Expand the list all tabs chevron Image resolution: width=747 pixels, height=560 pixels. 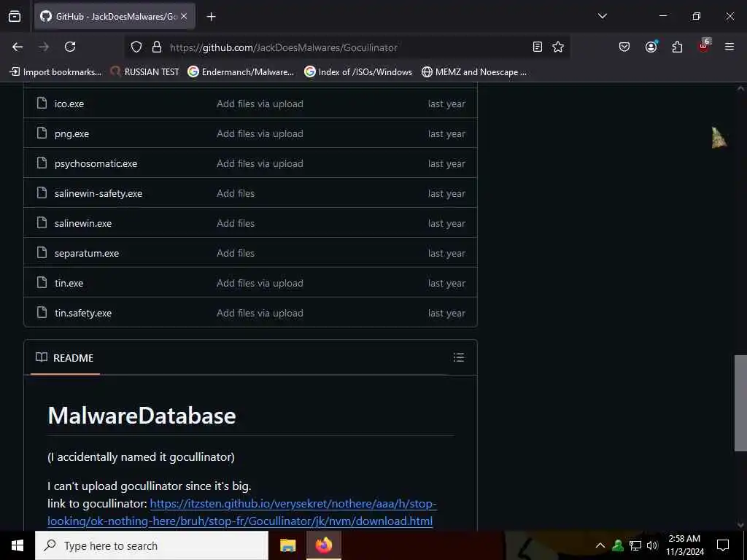602,16
